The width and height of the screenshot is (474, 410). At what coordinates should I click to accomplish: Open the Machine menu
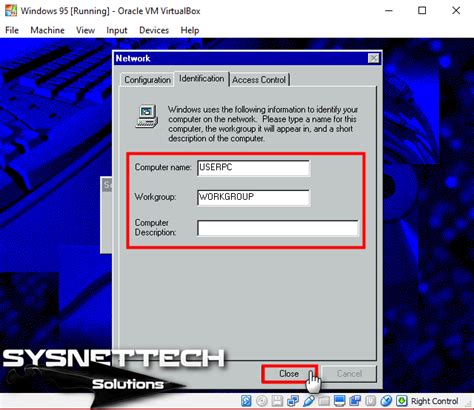[x=47, y=30]
